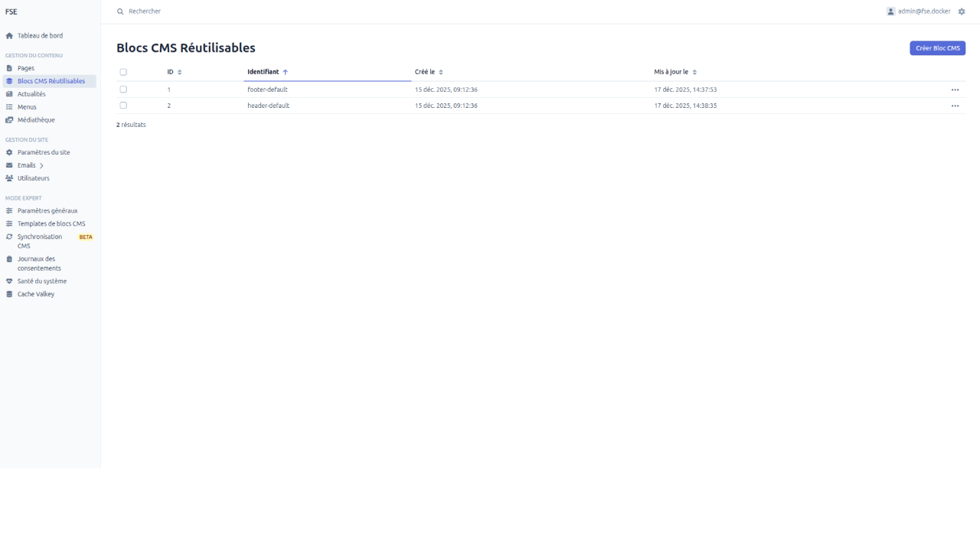Click the Tableau de bord home icon
The image size is (980, 551).
[9, 36]
